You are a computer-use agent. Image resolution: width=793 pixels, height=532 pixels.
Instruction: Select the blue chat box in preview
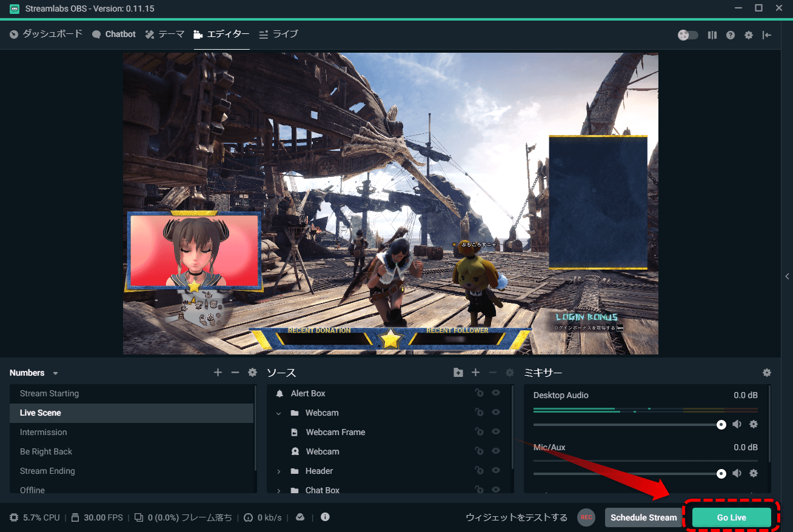[598, 202]
